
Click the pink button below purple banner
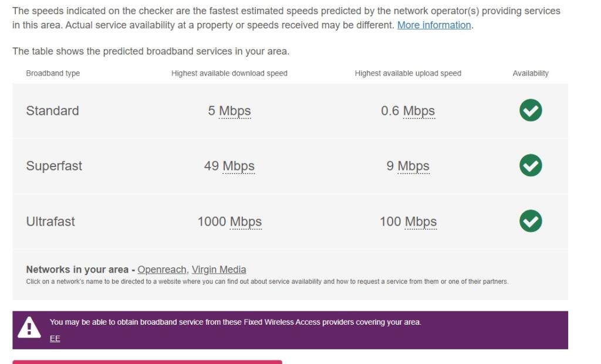pyautogui.click(x=147, y=362)
